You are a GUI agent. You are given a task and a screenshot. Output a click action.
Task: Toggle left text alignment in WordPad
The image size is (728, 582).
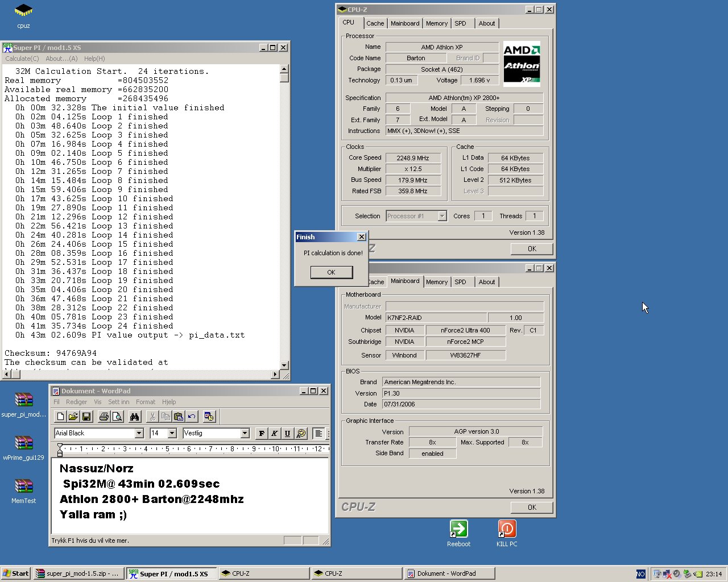pyautogui.click(x=318, y=433)
